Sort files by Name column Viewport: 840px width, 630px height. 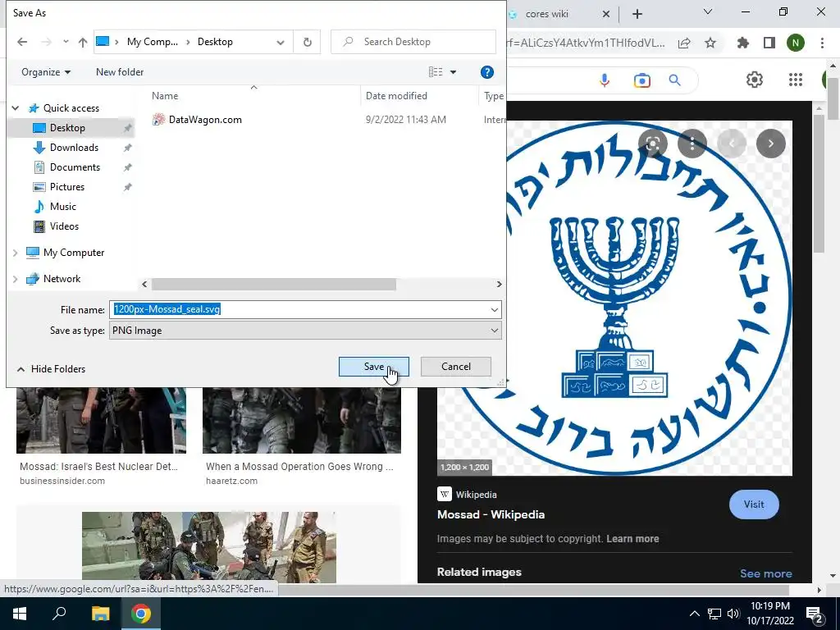164,96
